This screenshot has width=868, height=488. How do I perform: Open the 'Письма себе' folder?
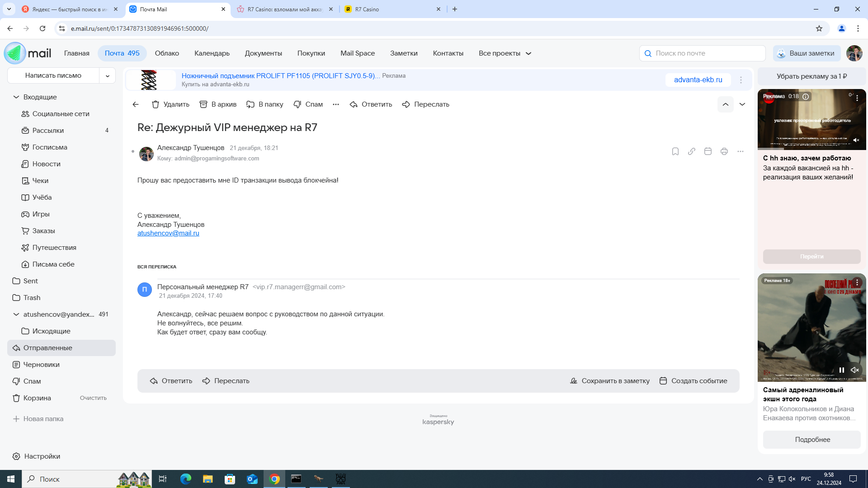click(x=61, y=264)
